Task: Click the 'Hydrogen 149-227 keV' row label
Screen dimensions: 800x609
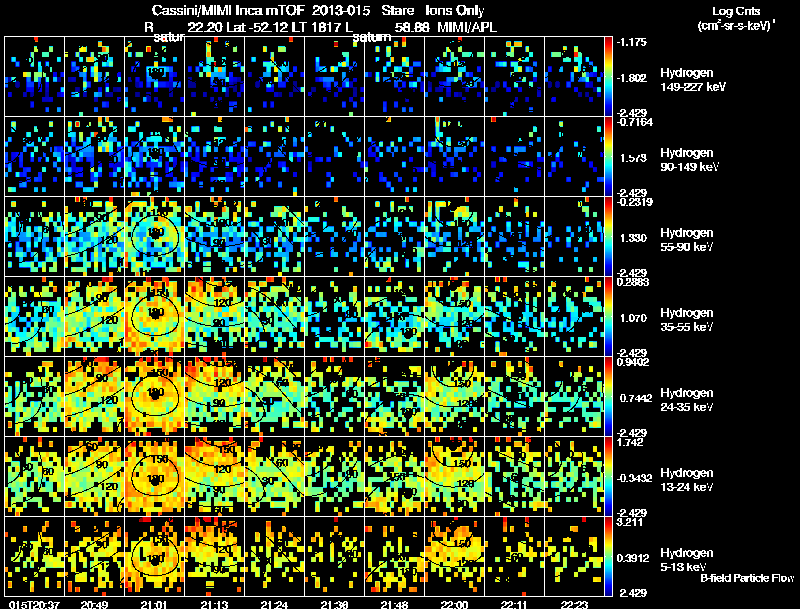Action: click(693, 80)
